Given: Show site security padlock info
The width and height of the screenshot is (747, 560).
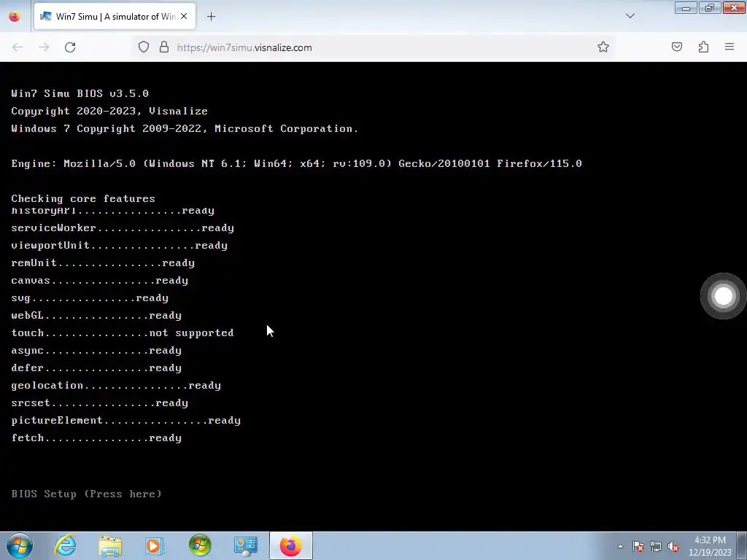Looking at the screenshot, I should (x=164, y=47).
